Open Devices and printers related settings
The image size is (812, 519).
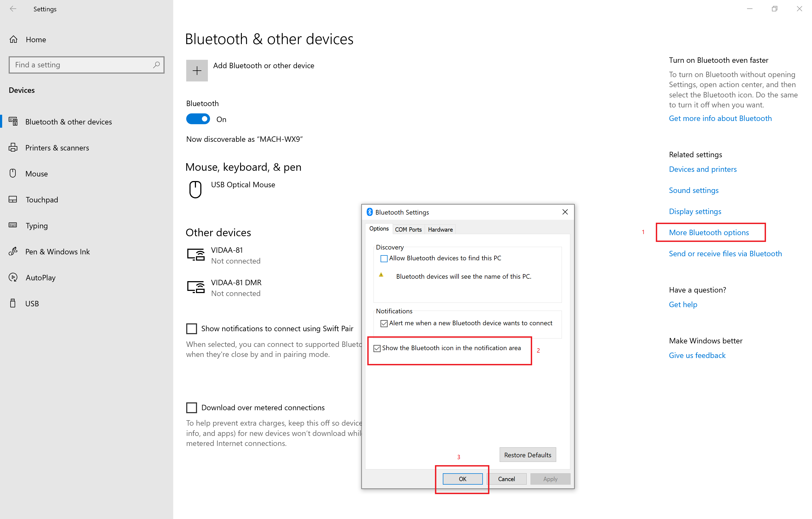pos(702,169)
